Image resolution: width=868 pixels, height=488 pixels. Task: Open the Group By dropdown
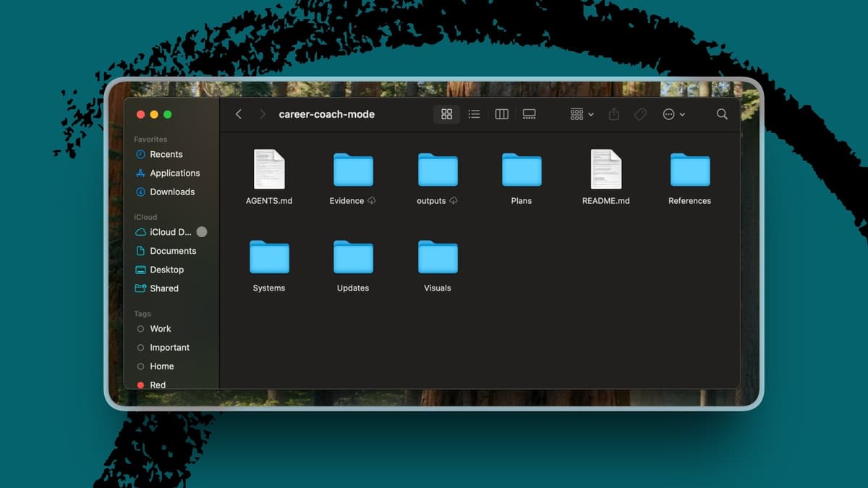582,114
